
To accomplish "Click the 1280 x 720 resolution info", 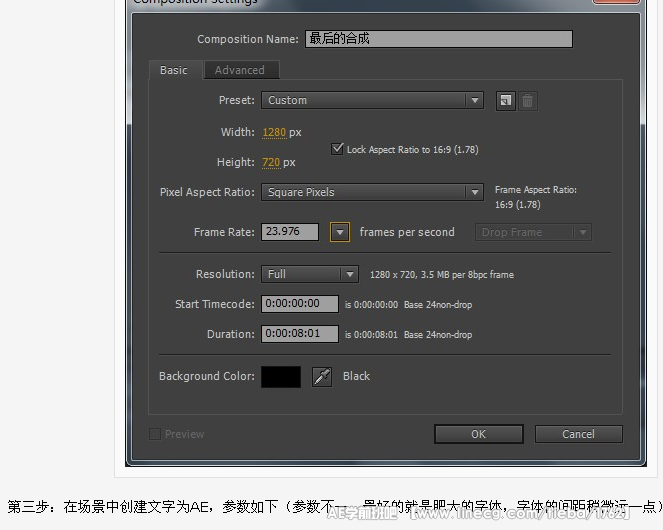I will point(442,275).
